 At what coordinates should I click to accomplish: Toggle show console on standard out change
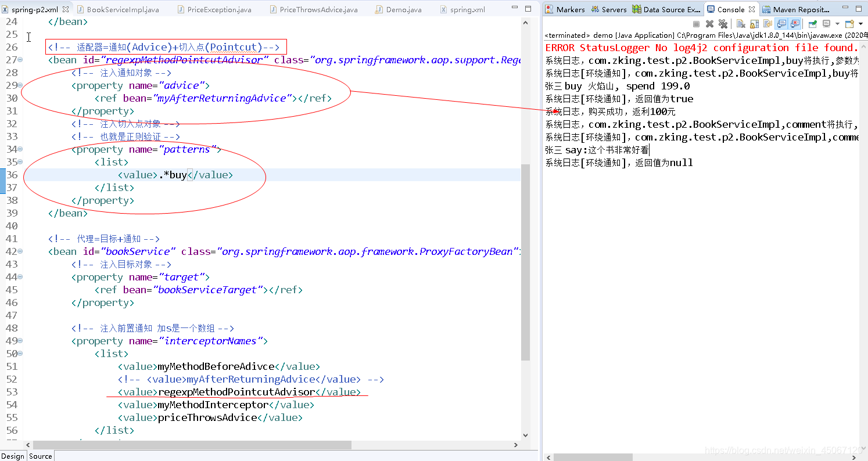[x=781, y=24]
